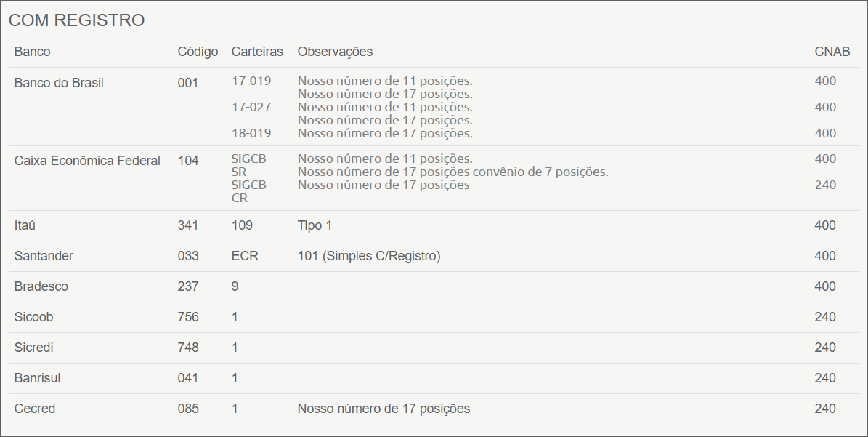Click the Banrisul bank name
The height and width of the screenshot is (437, 868).
click(x=36, y=378)
